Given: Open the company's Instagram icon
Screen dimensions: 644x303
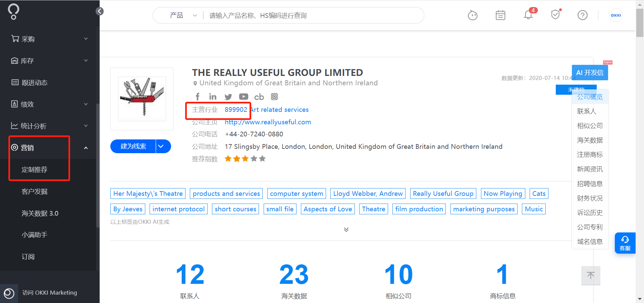Looking at the screenshot, I should click(274, 97).
